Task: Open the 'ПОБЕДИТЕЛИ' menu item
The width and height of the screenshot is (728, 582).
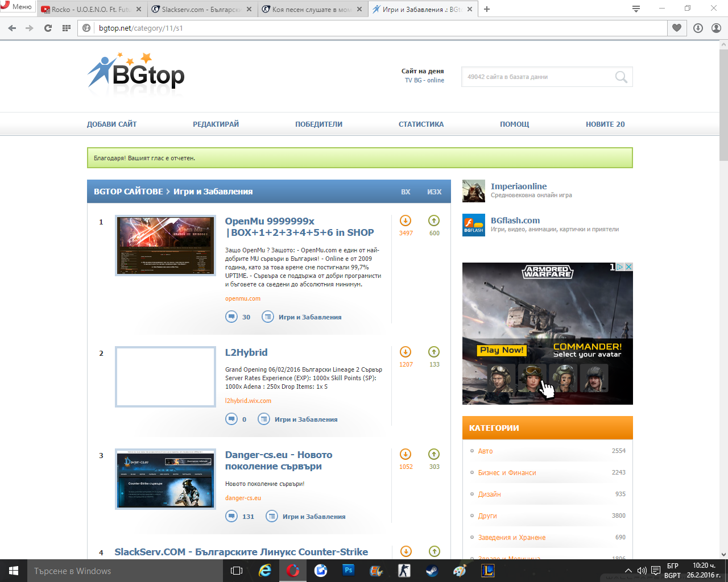Action: point(318,124)
